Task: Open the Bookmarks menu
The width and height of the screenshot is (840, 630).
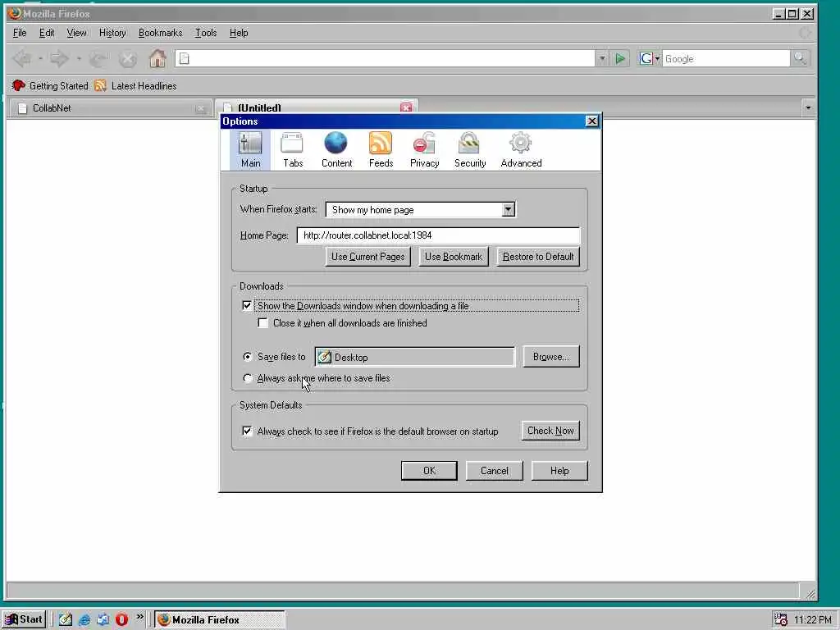Action: pyautogui.click(x=160, y=33)
